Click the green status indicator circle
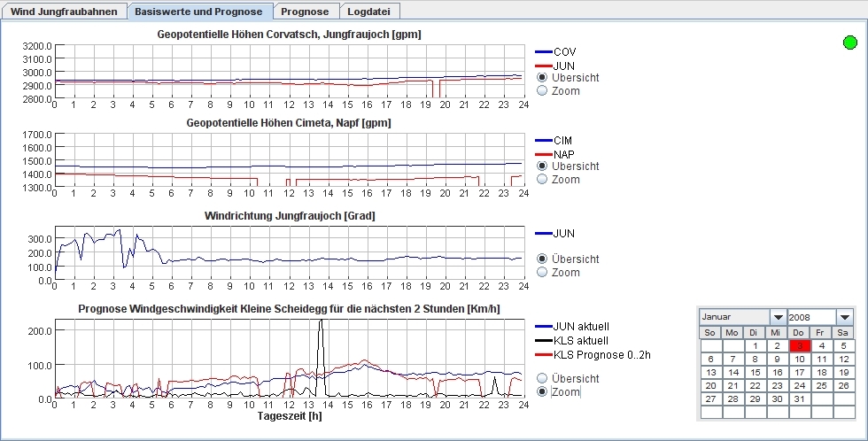Screen dimensions: 868x441 tap(850, 43)
